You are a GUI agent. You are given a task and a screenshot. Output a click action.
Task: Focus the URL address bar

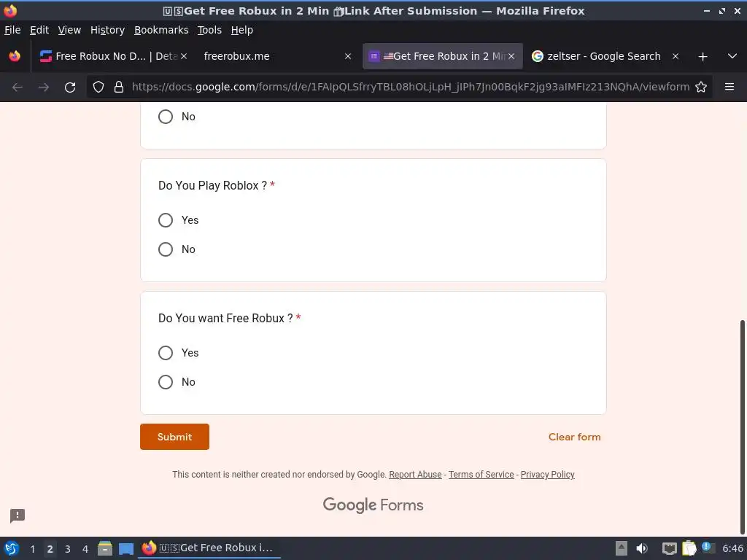(x=410, y=87)
